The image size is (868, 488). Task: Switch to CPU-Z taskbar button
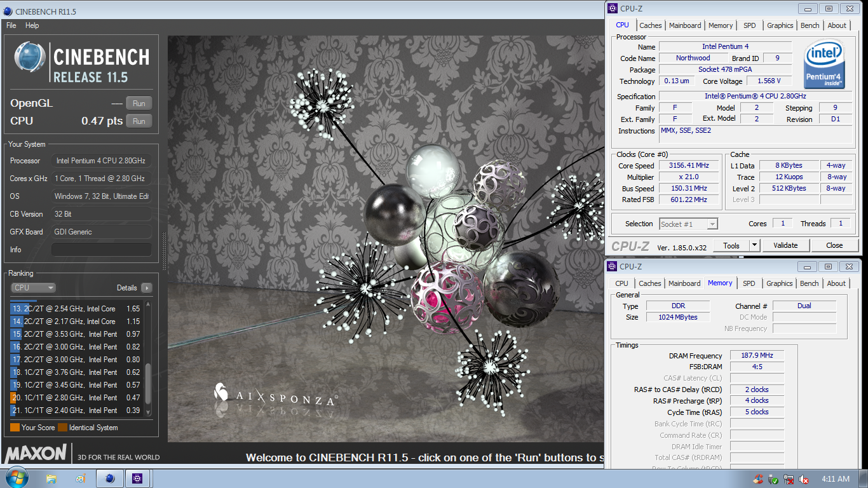coord(138,478)
